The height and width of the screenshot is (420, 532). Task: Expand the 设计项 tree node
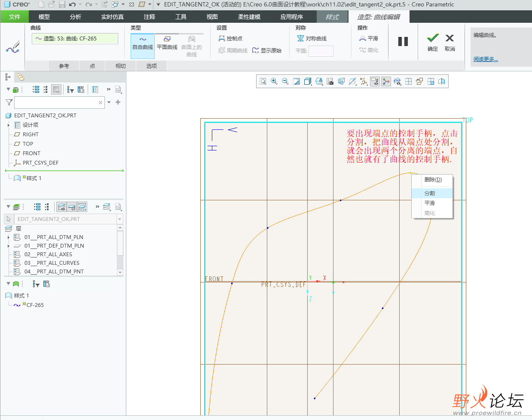9,125
